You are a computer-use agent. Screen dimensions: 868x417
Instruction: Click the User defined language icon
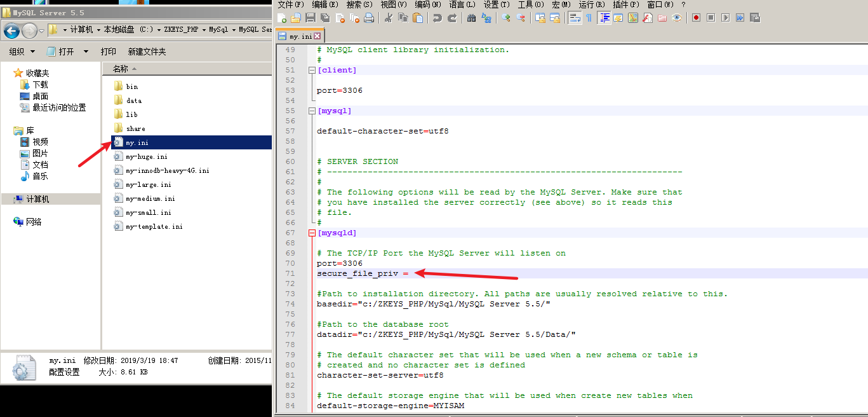click(x=618, y=18)
